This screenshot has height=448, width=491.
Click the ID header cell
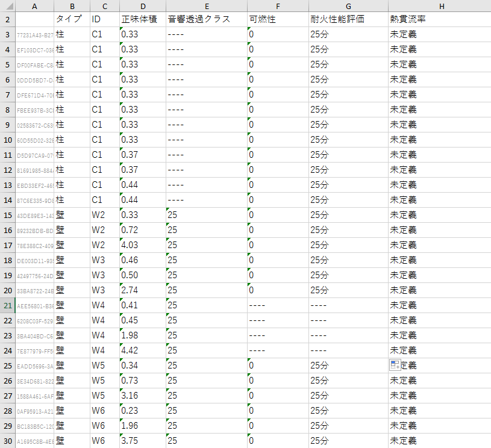pos(104,19)
